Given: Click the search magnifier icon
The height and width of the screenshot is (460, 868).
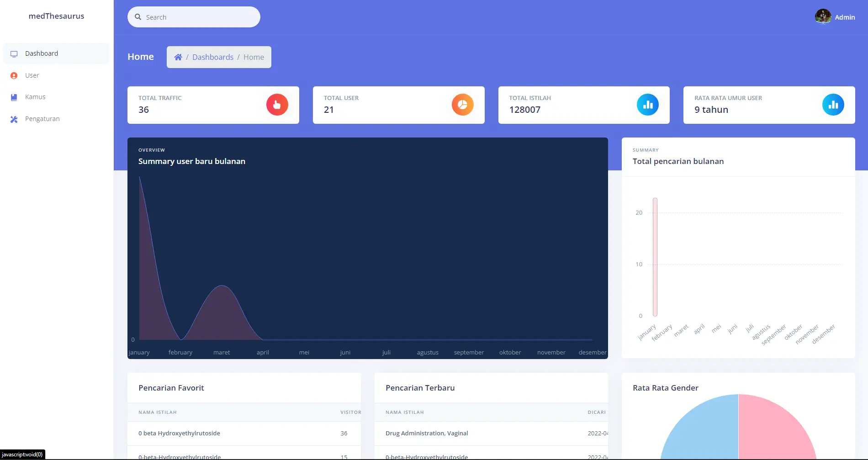Looking at the screenshot, I should 138,17.
